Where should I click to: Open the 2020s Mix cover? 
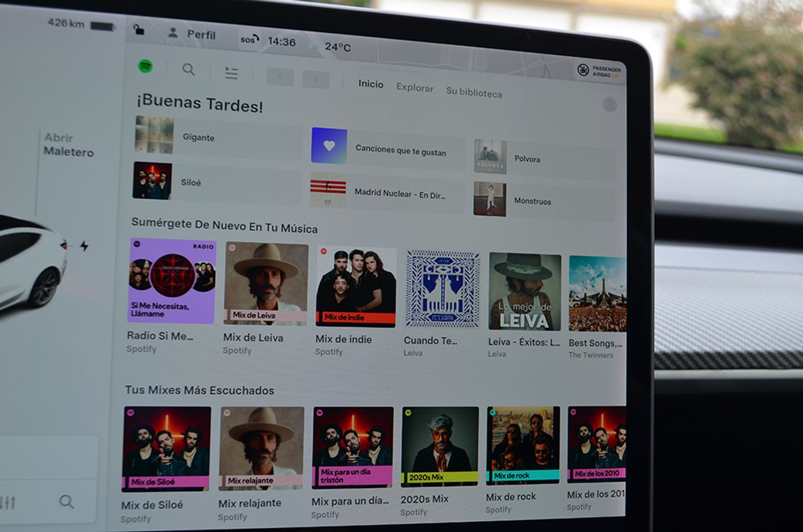(x=440, y=446)
